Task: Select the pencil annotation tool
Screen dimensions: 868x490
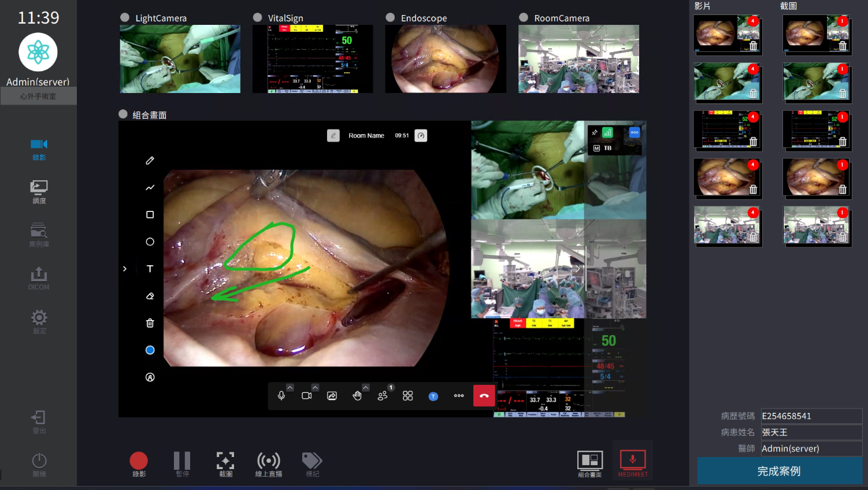Action: point(150,161)
